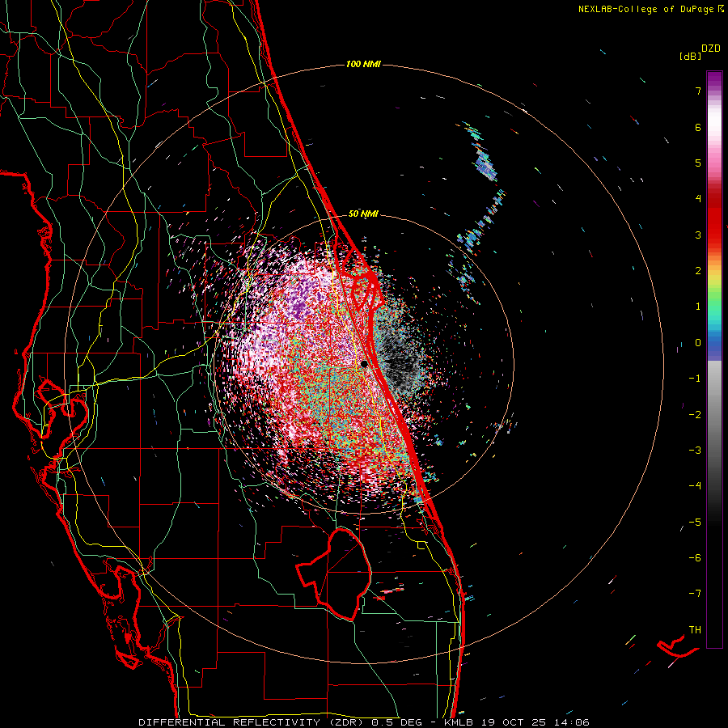The image size is (728, 728).
Task: Click the DIFFERENTIAL REFLECTIVITY (ZDR) caption text
Action: point(253,722)
